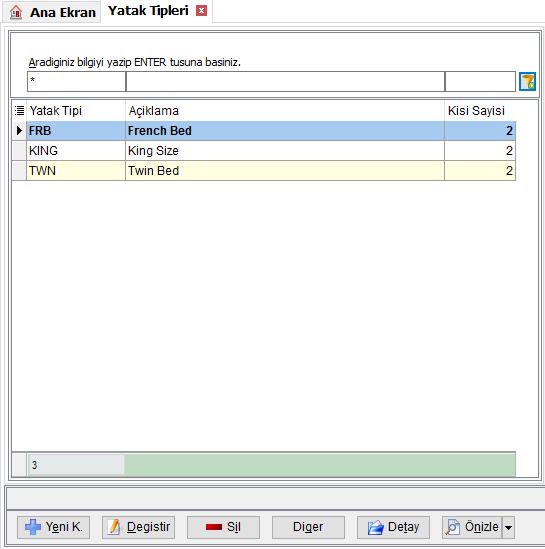The height and width of the screenshot is (549, 545).
Task: Open the grid column list icon
Action: click(x=19, y=111)
